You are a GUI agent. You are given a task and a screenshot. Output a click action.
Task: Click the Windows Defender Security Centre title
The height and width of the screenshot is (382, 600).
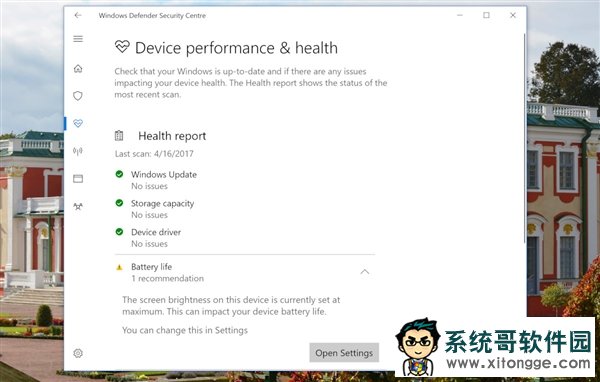152,16
